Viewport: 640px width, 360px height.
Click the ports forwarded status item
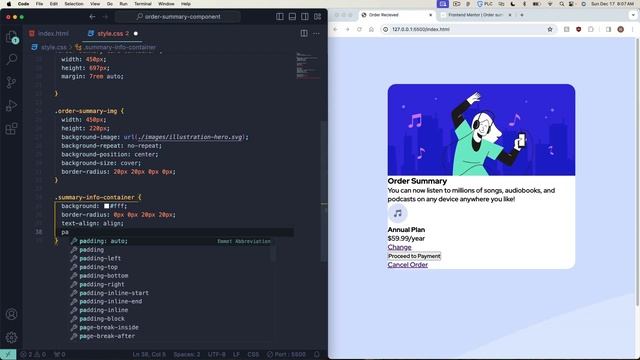60,354
